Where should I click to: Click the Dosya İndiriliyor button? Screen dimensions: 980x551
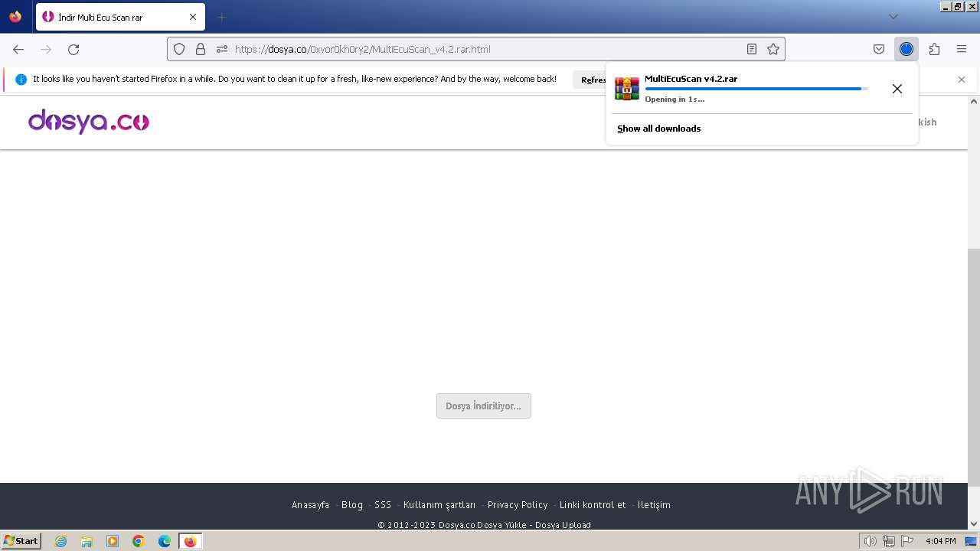[484, 406]
